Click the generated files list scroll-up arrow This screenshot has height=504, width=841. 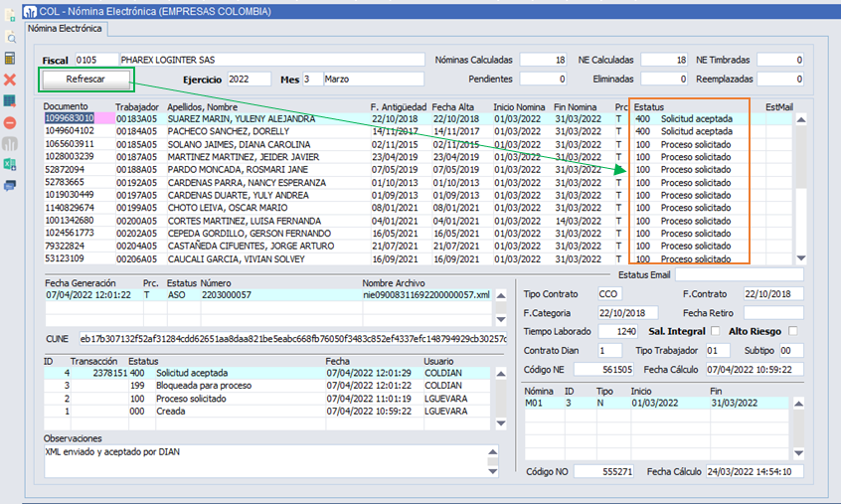(500, 295)
